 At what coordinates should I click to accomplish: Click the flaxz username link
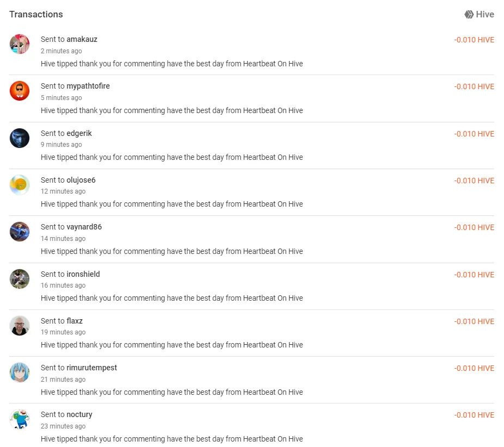pyautogui.click(x=75, y=321)
